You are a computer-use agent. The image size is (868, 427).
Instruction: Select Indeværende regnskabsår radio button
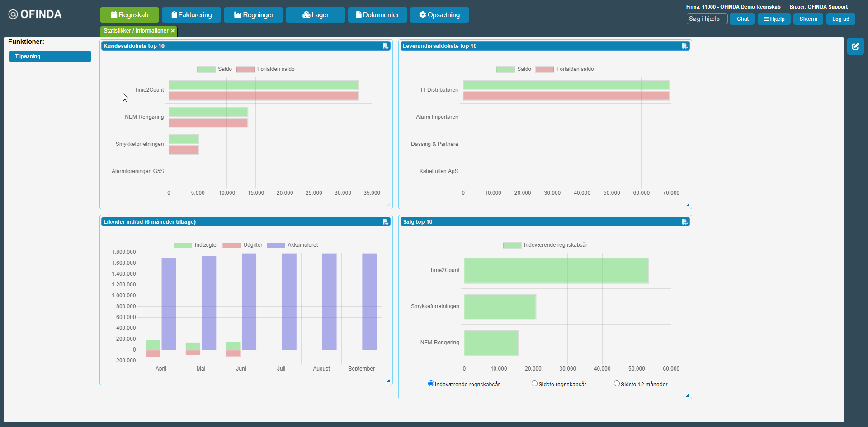click(x=431, y=384)
